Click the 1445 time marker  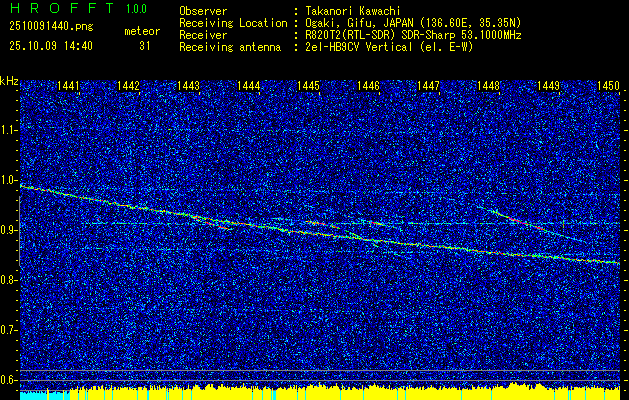(308, 85)
